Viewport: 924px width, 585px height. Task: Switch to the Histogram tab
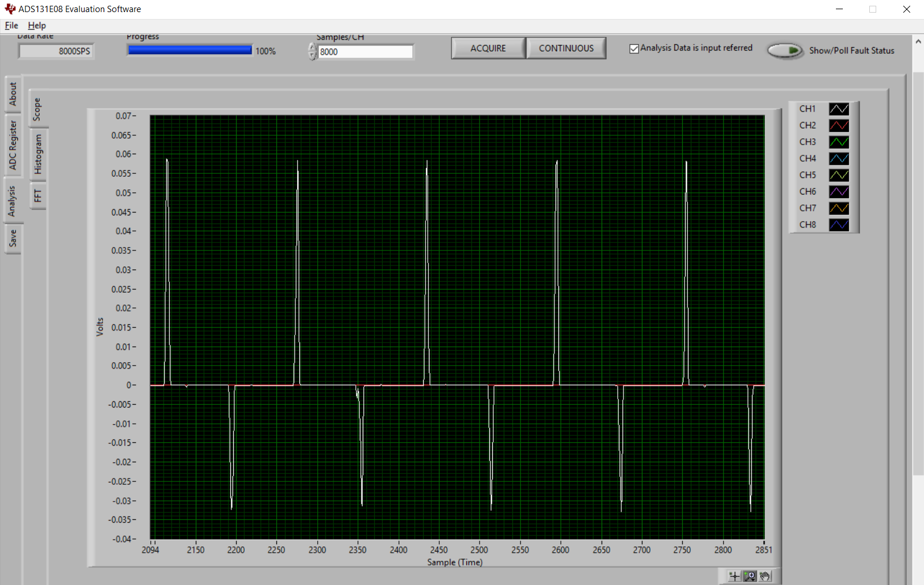[x=38, y=154]
